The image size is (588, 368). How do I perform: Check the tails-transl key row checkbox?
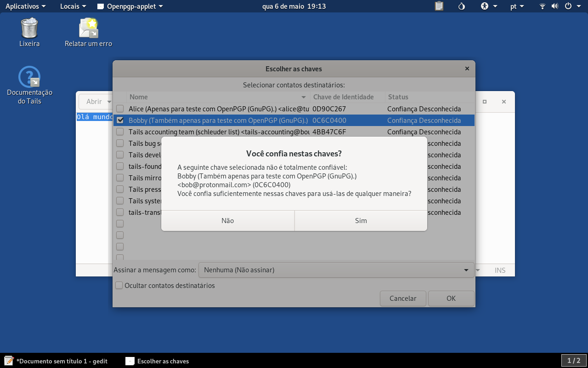(120, 213)
